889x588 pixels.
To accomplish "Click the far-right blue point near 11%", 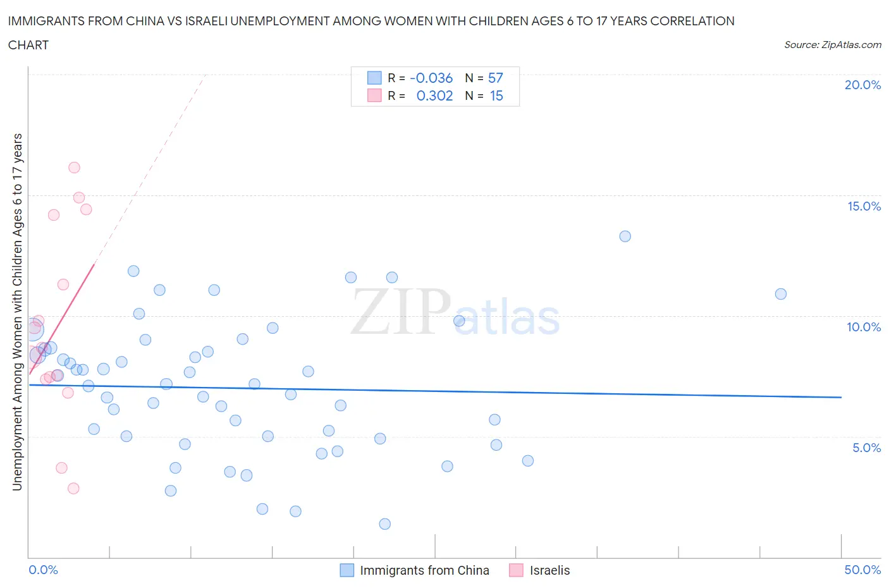I will pyautogui.click(x=781, y=294).
